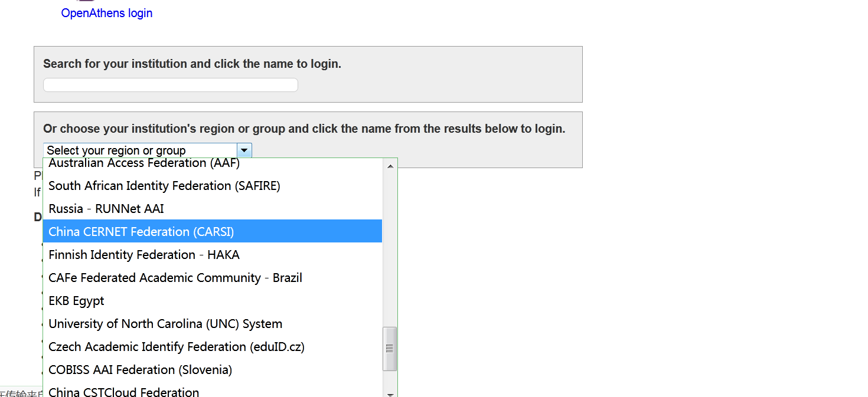Screen dimensions: 868x397
Task: Select China CSTCloud Federation option
Action: [124, 391]
